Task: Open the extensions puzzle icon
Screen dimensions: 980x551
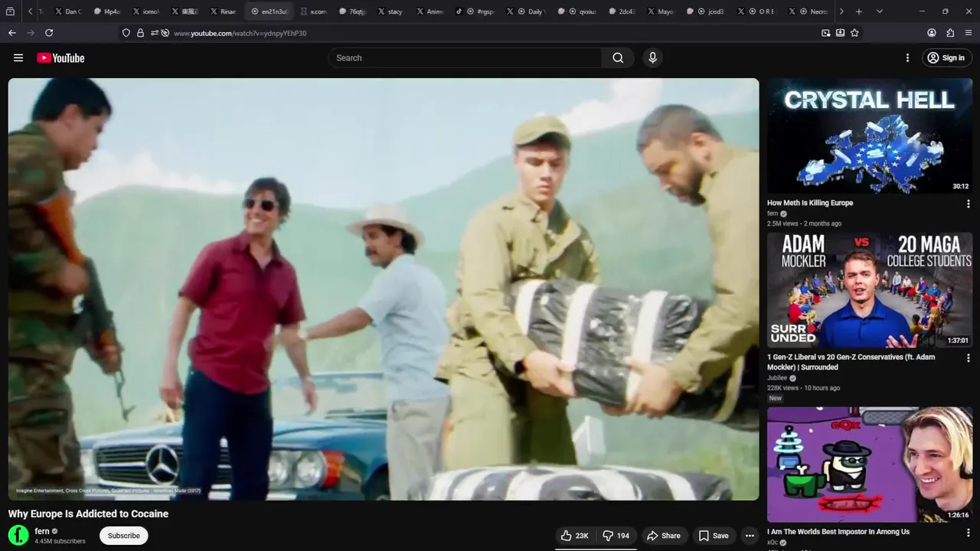Action: (x=950, y=33)
